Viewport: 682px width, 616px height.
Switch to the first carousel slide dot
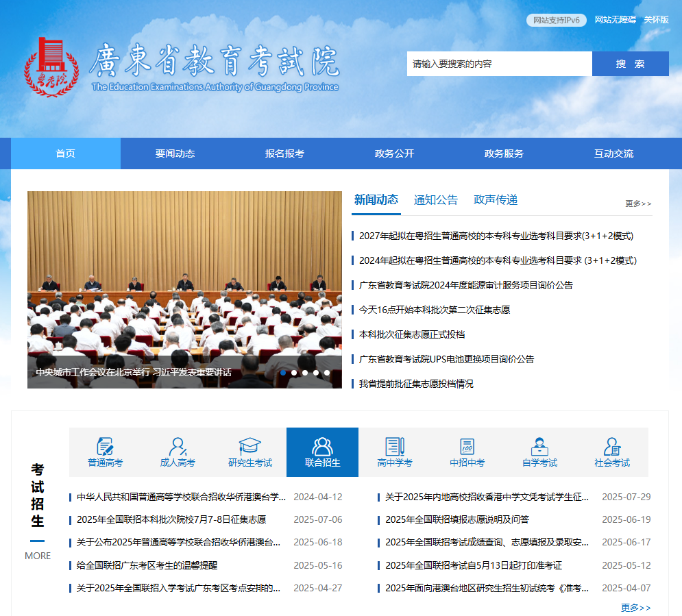[x=283, y=373]
